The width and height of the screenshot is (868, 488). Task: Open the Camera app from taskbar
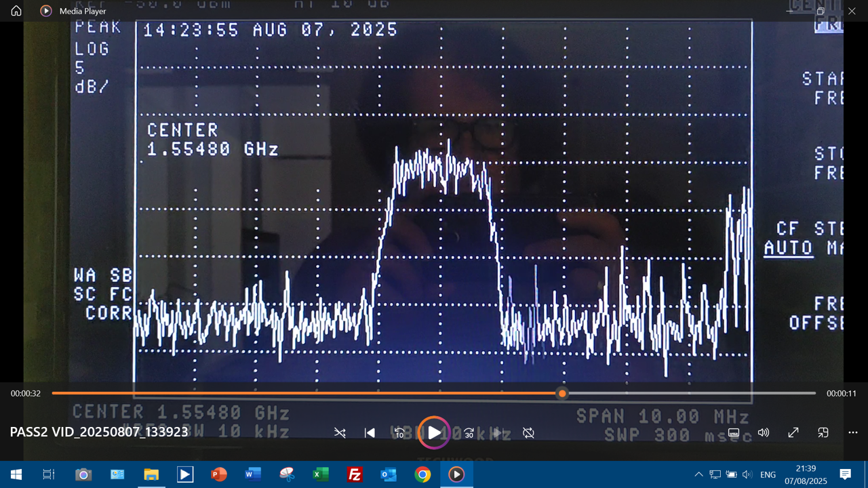83,474
